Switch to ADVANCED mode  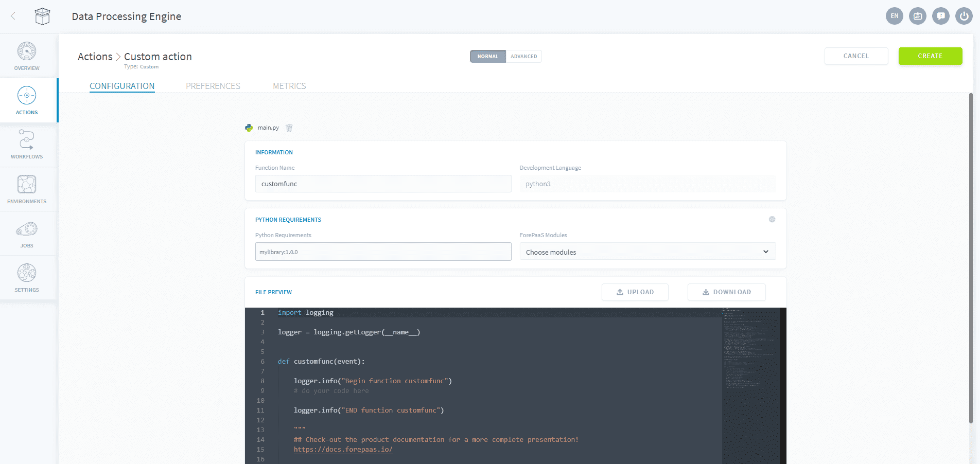(x=524, y=57)
